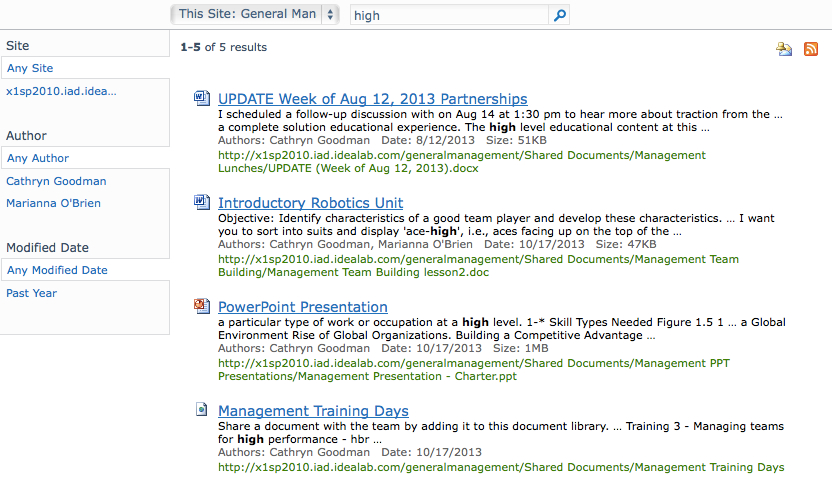832x481 pixels.
Task: Filter results by Past Year
Action: pyautogui.click(x=31, y=293)
